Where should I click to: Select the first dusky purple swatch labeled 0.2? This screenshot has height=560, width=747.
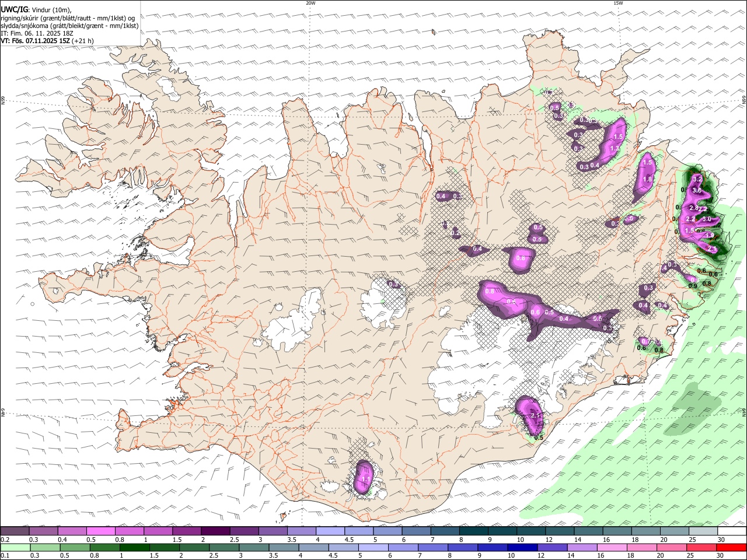15,531
